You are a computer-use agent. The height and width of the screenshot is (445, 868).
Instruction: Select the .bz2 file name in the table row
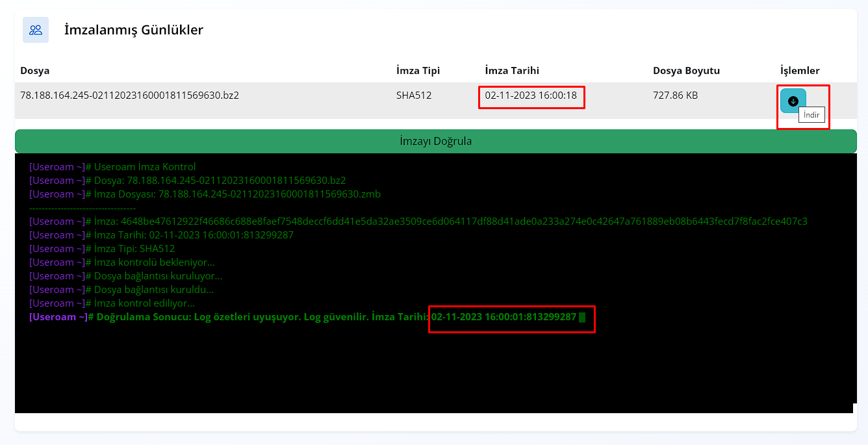click(x=130, y=95)
